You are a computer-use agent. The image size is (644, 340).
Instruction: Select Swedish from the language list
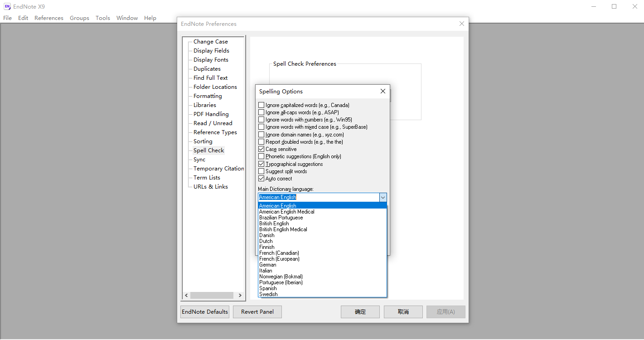(322, 294)
